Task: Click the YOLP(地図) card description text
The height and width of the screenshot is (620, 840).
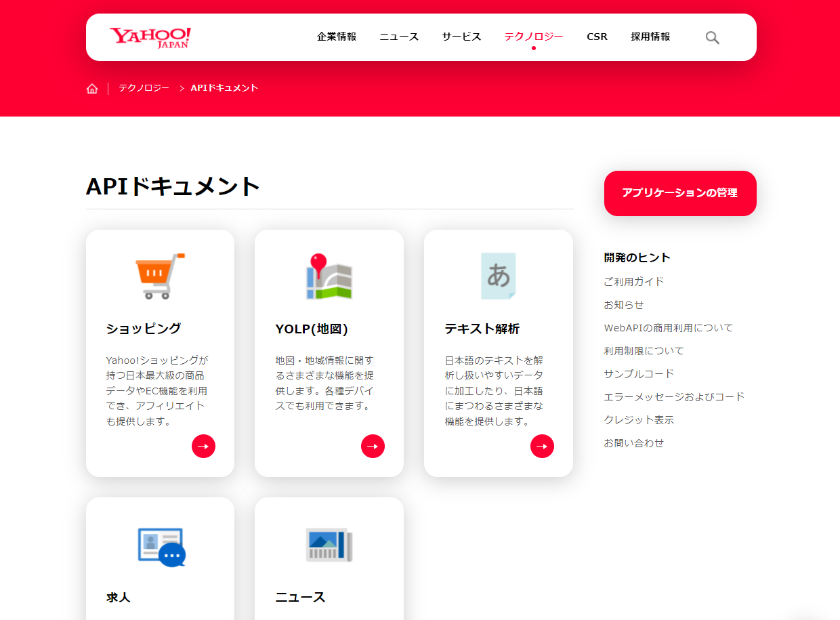Action: pyautogui.click(x=324, y=383)
